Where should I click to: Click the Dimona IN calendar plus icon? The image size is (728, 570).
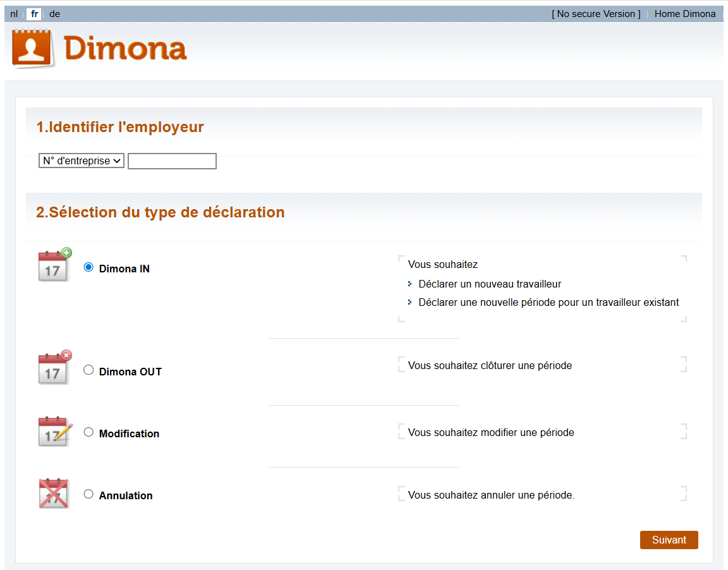55,265
